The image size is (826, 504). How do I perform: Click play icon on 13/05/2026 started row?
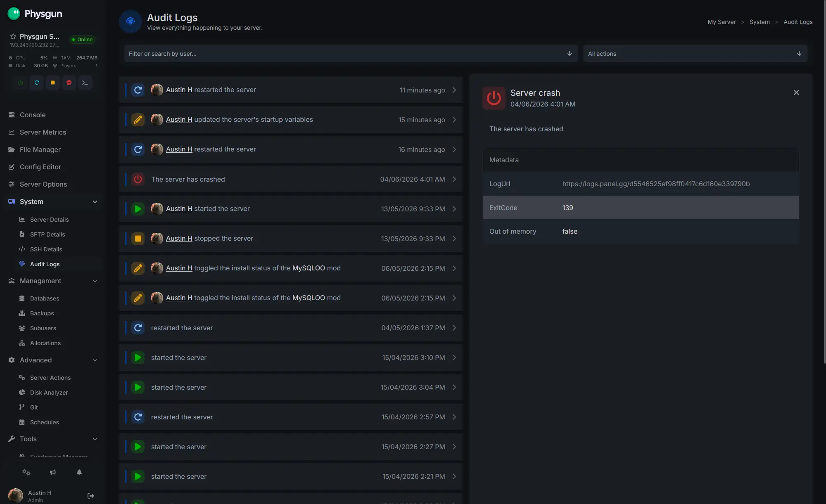(138, 209)
